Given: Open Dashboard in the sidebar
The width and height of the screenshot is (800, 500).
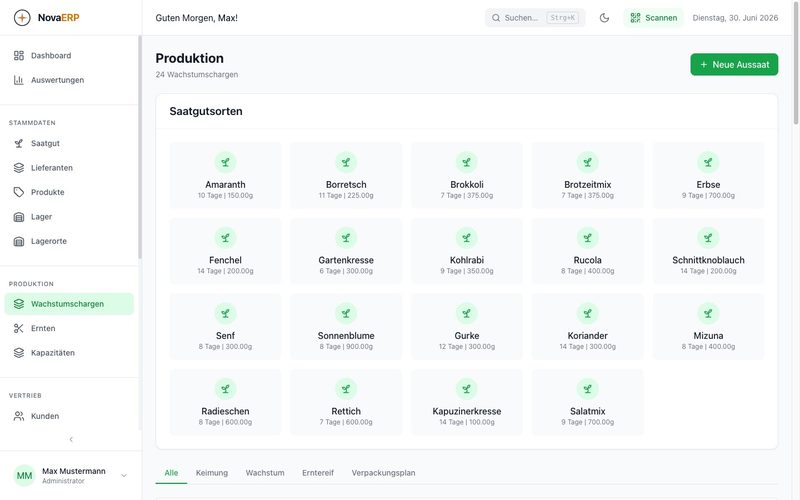Looking at the screenshot, I should click(69, 56).
